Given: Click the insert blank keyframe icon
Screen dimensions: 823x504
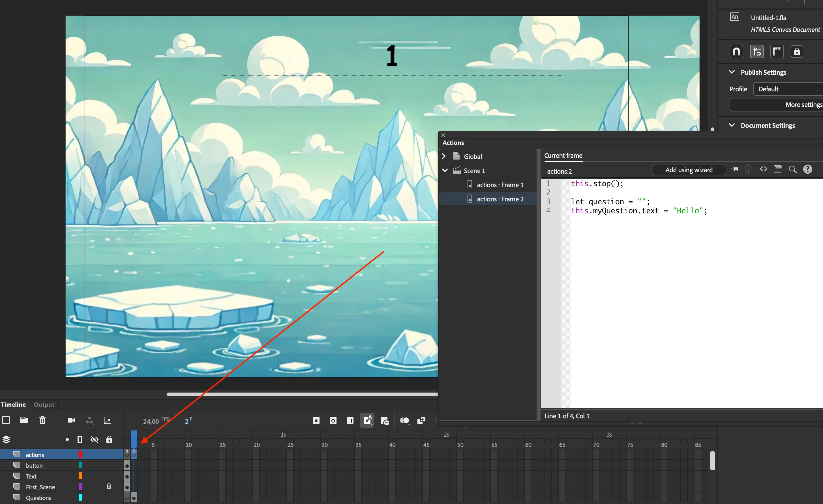Looking at the screenshot, I should 333,421.
